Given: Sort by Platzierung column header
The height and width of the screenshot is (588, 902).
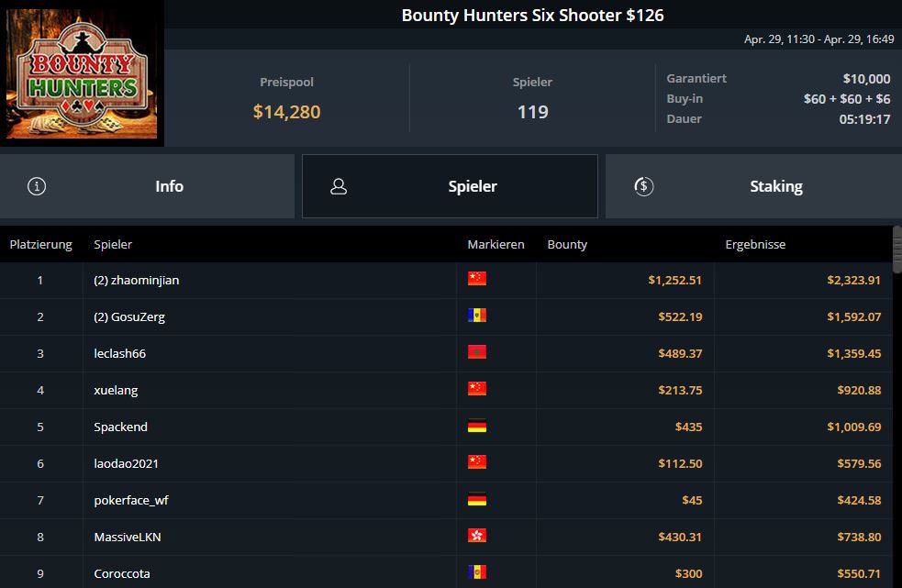Looking at the screenshot, I should tap(40, 245).
